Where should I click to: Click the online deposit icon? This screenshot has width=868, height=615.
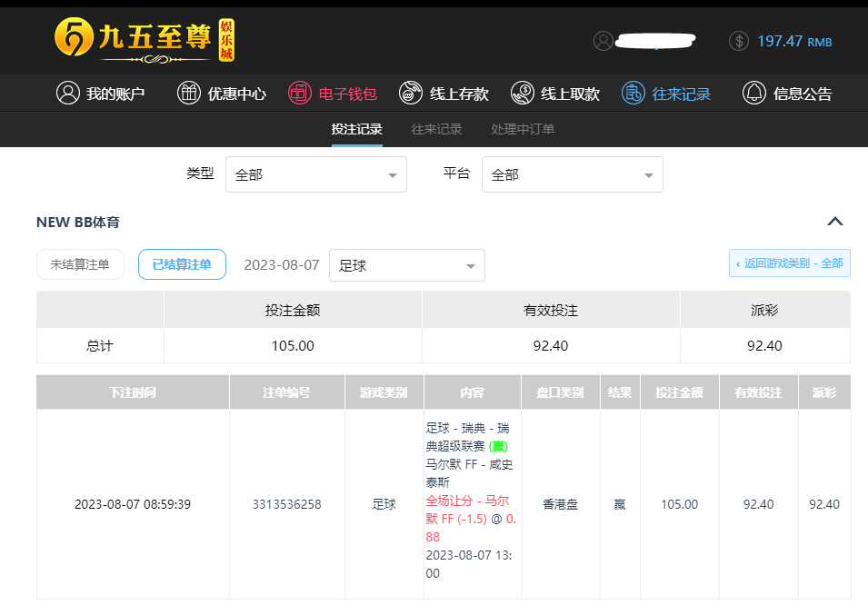(411, 93)
